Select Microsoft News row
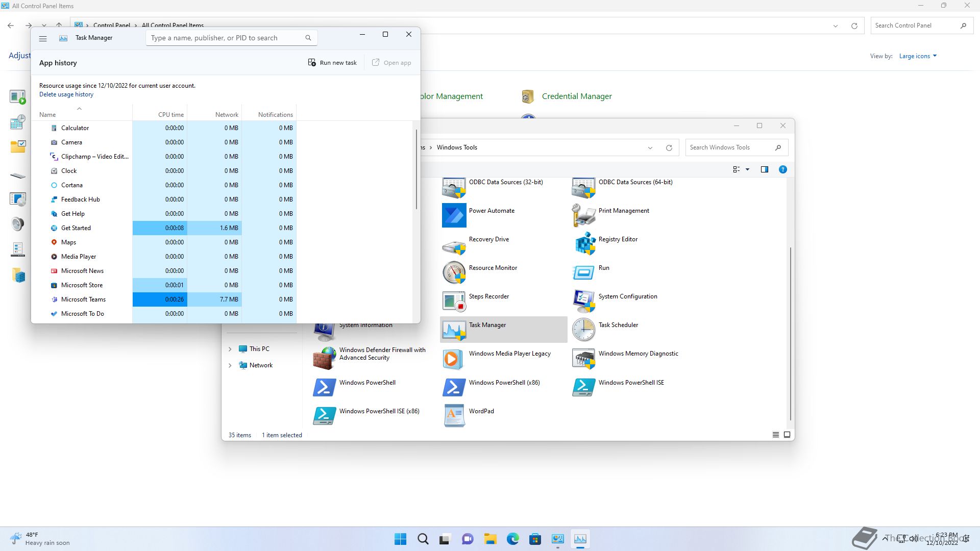 (164, 271)
